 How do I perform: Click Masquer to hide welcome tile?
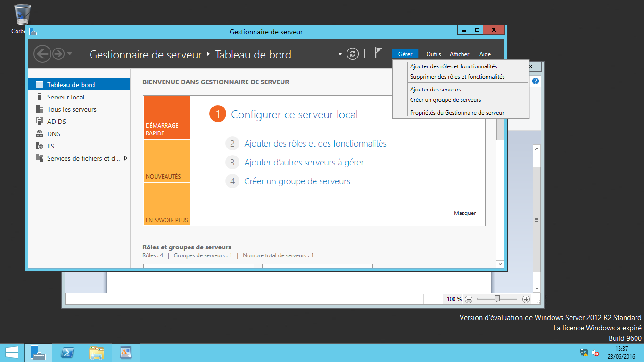465,213
